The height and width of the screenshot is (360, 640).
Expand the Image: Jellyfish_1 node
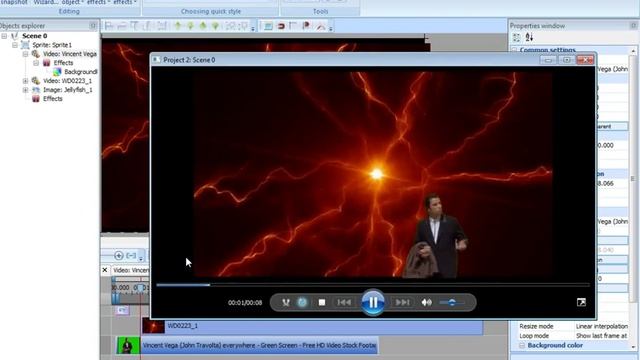point(25,90)
